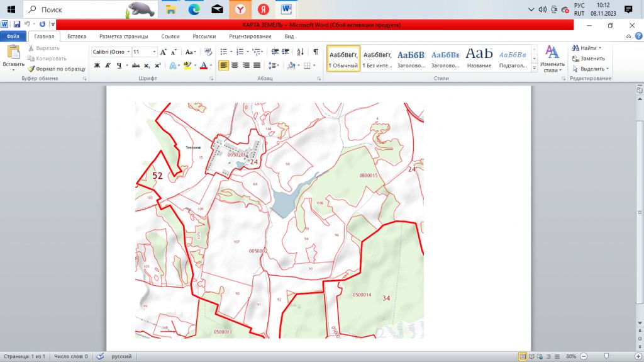Open Change Case dropdown (Аа)

coord(190,52)
